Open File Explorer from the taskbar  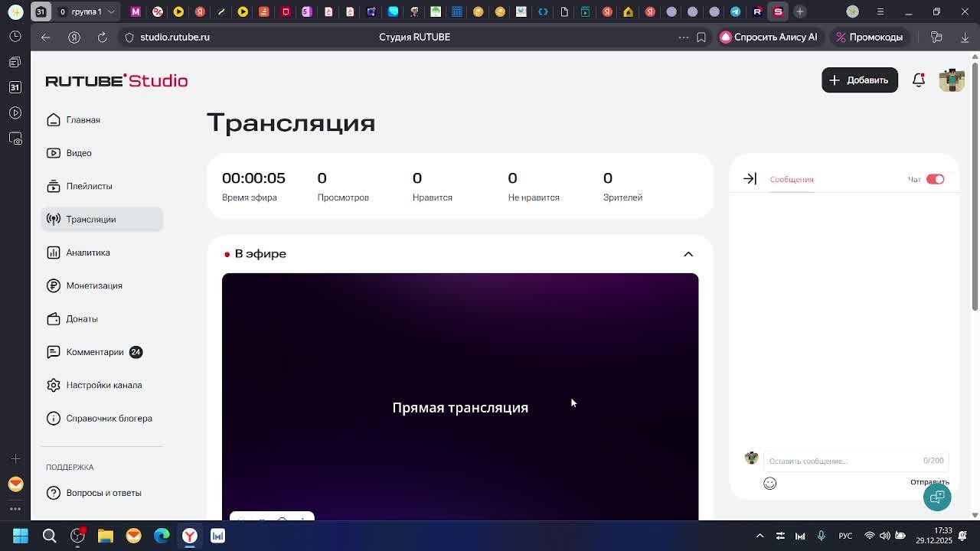[x=106, y=536]
